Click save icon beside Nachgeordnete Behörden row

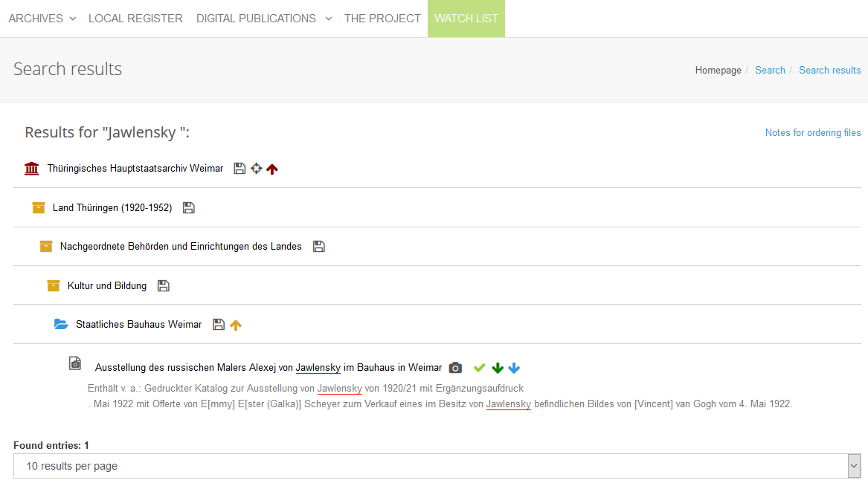[x=319, y=247]
